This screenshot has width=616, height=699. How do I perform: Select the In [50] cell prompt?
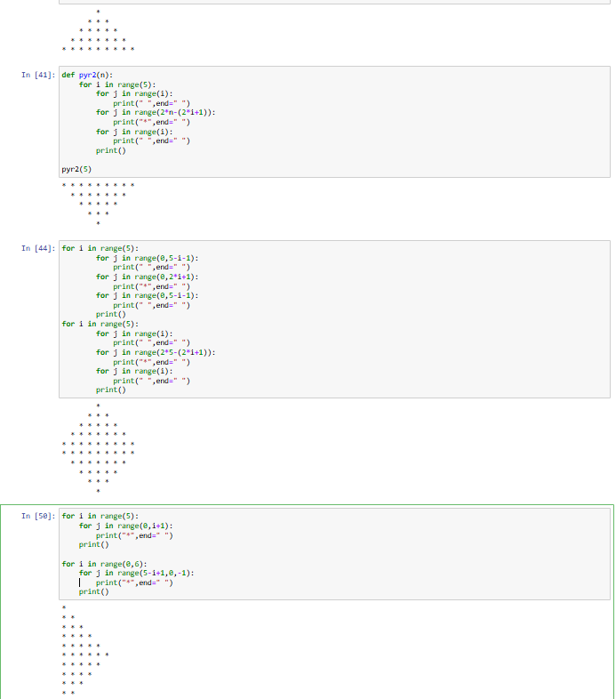pos(38,516)
